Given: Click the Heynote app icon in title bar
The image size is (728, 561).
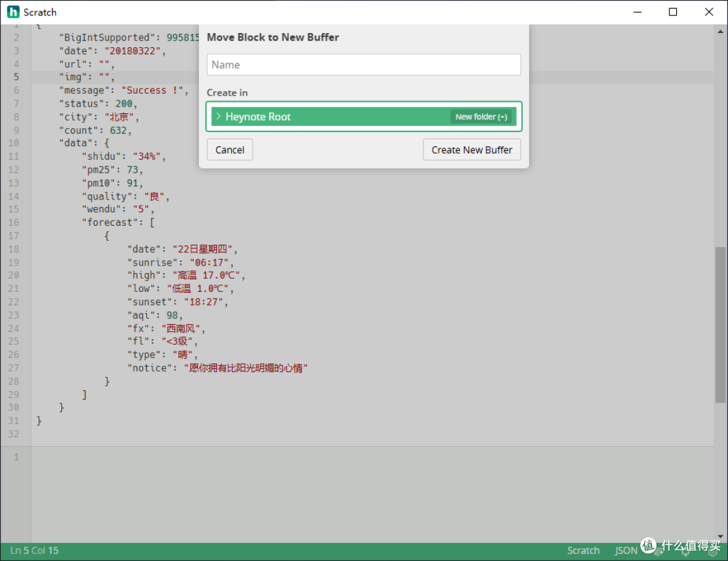Looking at the screenshot, I should click(13, 12).
